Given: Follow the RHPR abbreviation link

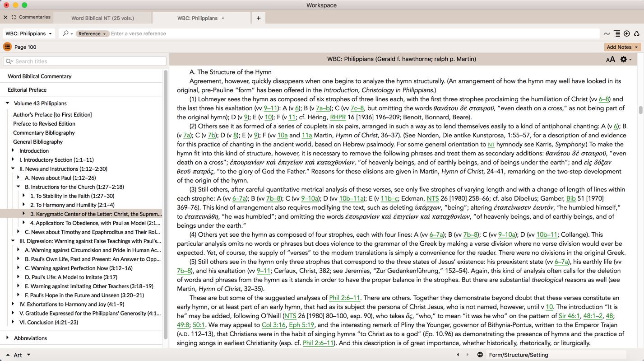Looking at the screenshot, I should pos(338,117).
